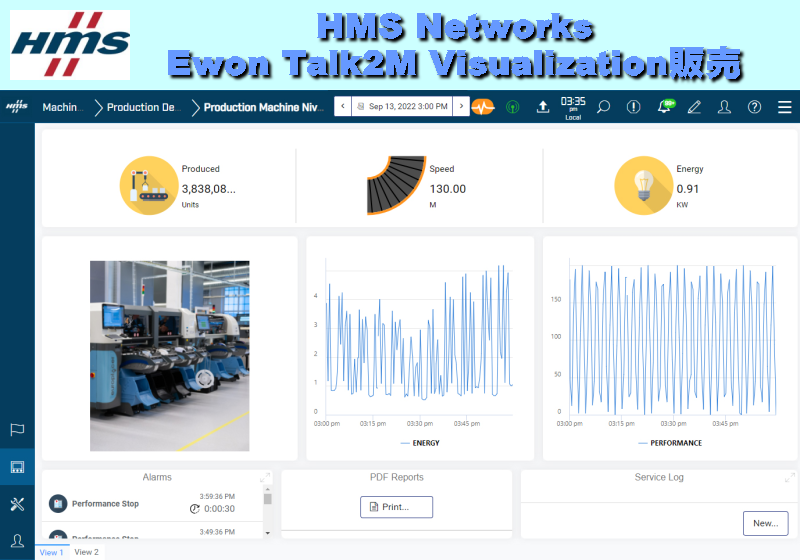Click the New... button in Service Log
800x560 pixels.
(765, 523)
